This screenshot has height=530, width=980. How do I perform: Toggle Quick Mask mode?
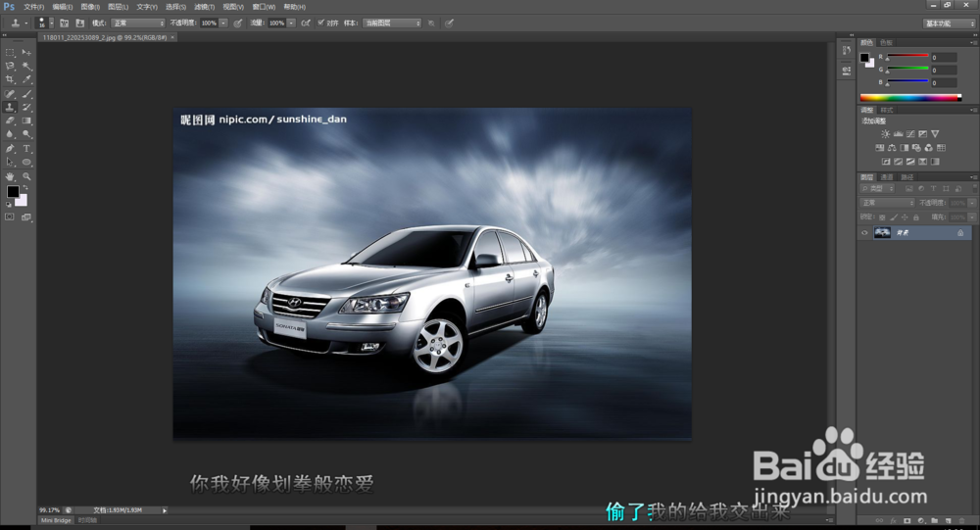[10, 217]
